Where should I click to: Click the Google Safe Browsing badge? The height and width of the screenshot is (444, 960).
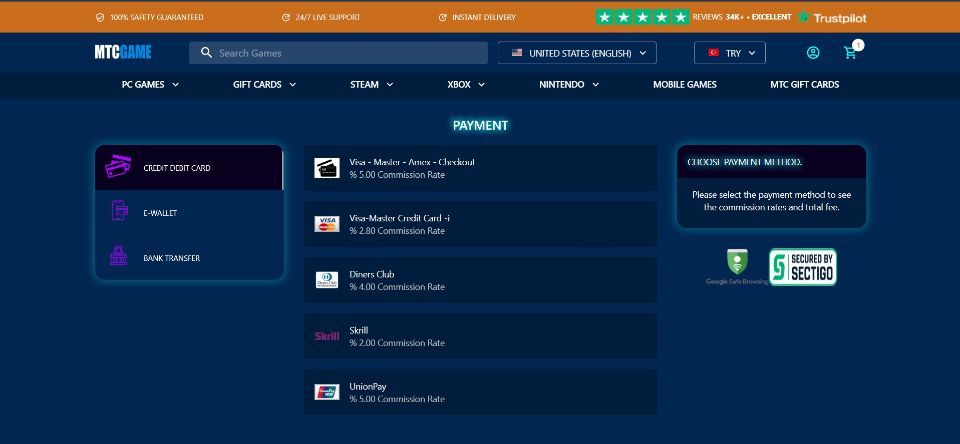pyautogui.click(x=737, y=267)
